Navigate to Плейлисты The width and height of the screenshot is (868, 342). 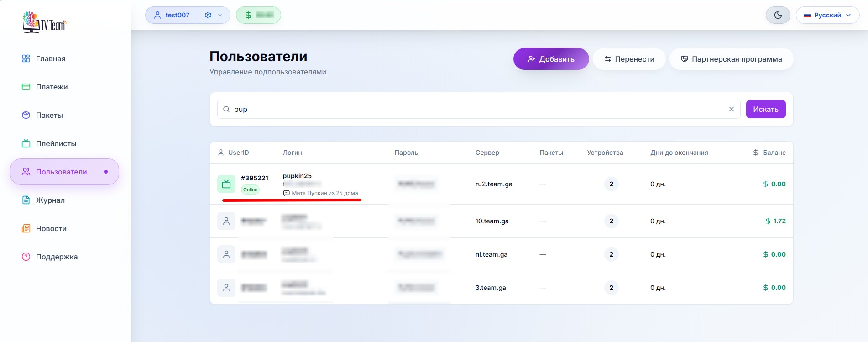tap(56, 143)
